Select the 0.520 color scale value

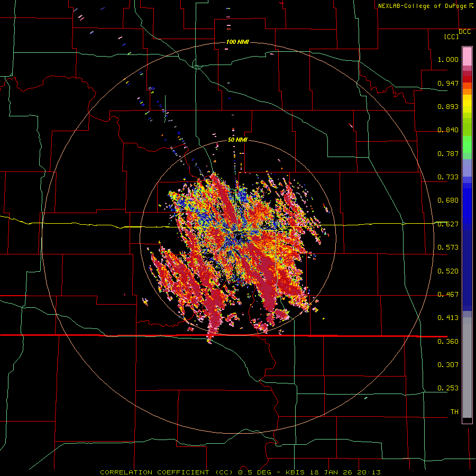(448, 271)
